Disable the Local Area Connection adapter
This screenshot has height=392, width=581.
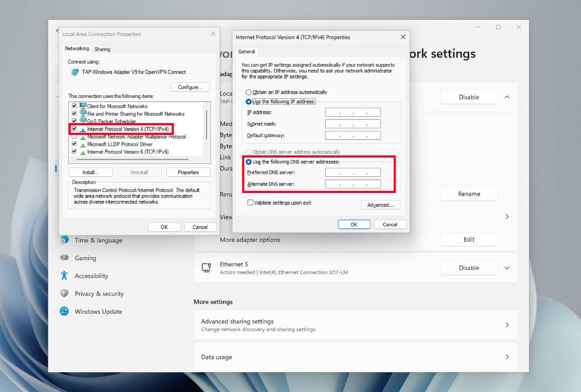point(469,97)
